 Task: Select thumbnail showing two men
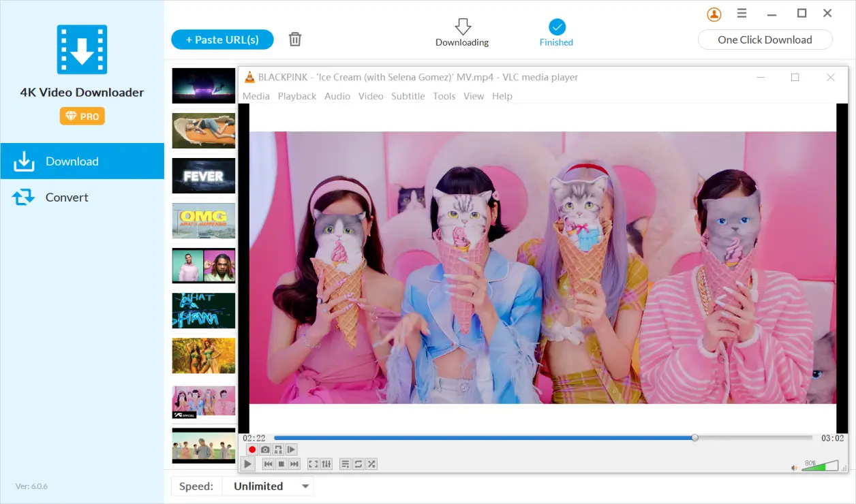(x=204, y=266)
